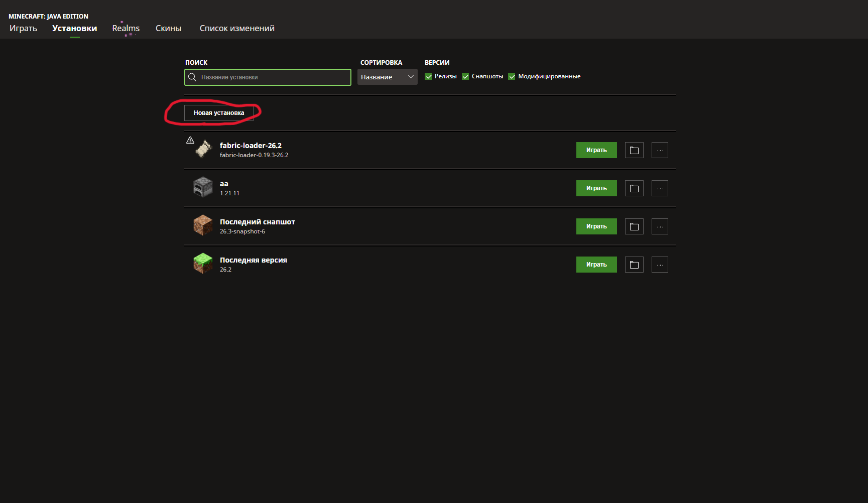Play the fabric-loader-26.2 installation

pos(596,150)
